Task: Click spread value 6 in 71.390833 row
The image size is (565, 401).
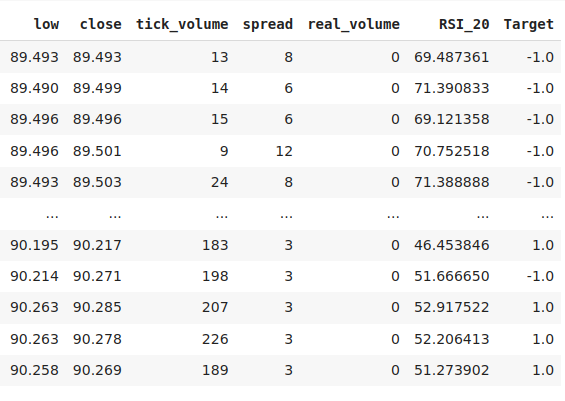Action: pos(289,88)
